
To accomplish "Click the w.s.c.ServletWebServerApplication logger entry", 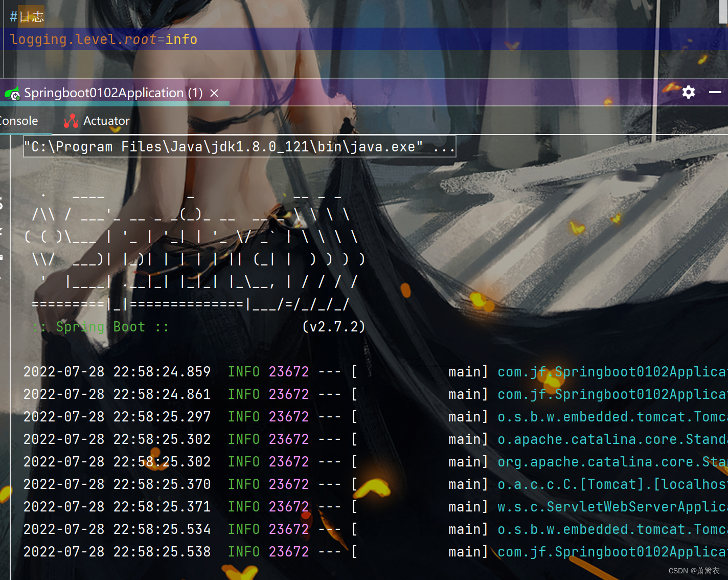I will (612, 507).
